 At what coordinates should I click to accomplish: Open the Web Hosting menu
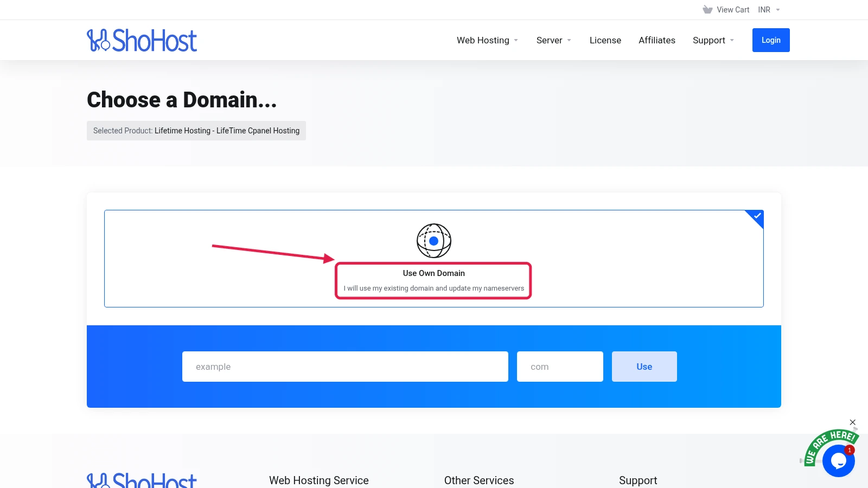(487, 40)
